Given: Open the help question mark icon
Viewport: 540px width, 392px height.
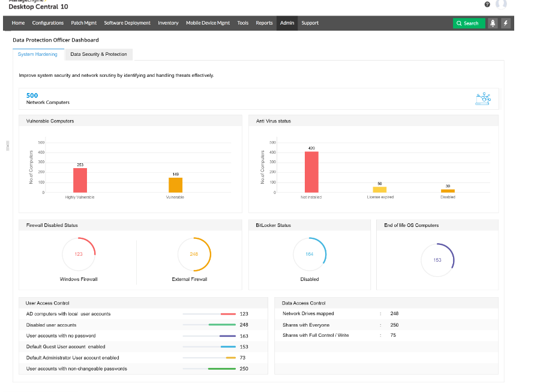Looking at the screenshot, I should coord(487,4).
